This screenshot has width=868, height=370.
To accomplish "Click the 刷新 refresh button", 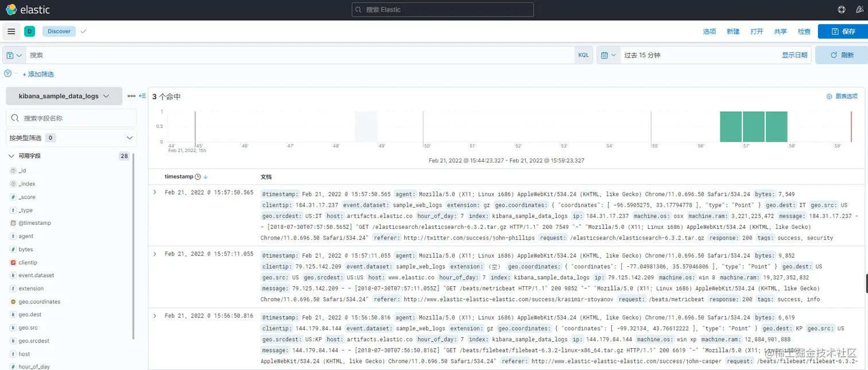I will (842, 55).
